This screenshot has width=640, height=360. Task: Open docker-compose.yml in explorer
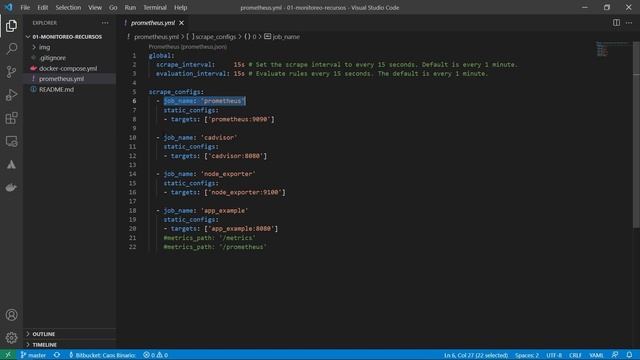[x=68, y=69]
